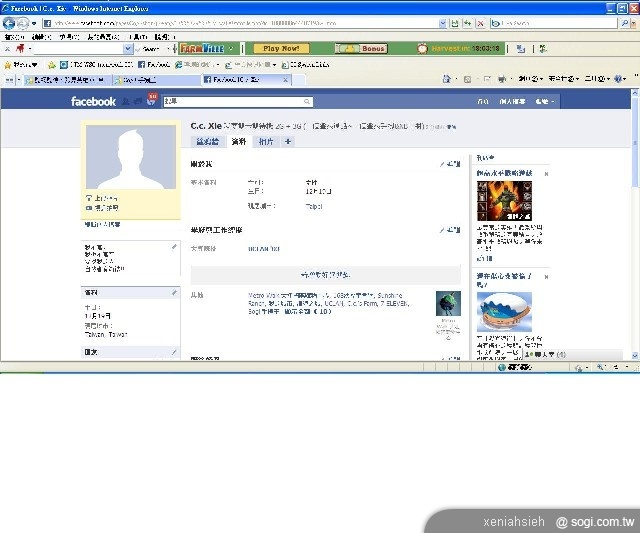Close the Zynga toolbar with its X

point(7,49)
